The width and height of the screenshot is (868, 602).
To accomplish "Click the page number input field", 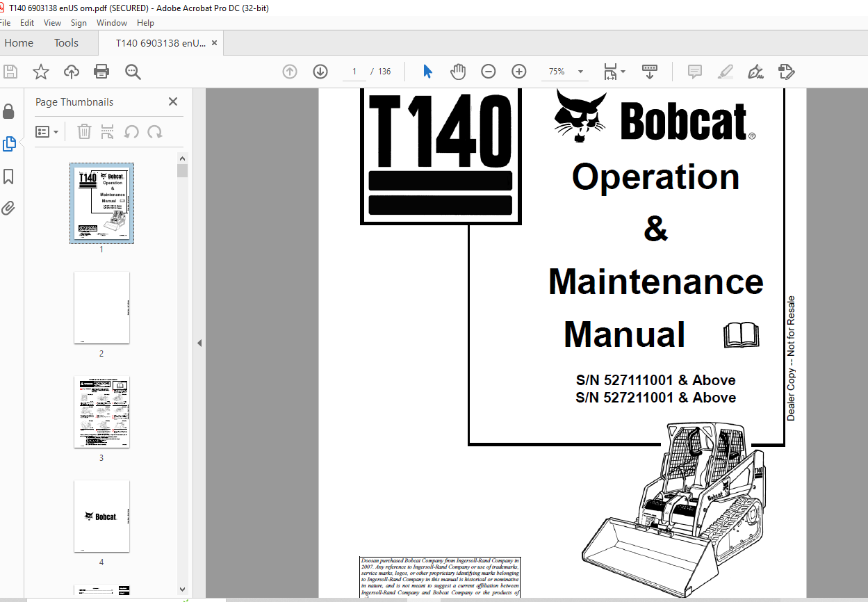I will click(x=354, y=72).
